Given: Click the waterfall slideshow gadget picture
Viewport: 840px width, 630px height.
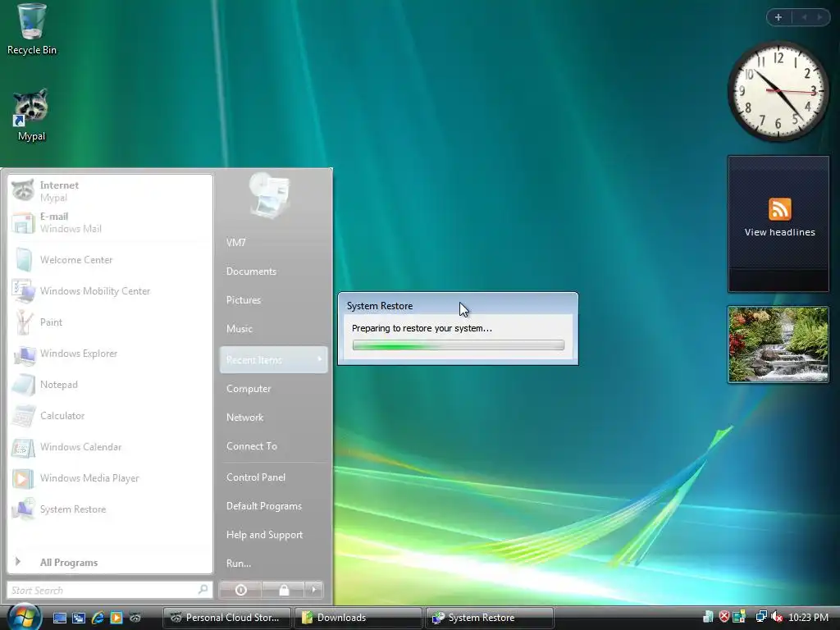Looking at the screenshot, I should (x=778, y=345).
